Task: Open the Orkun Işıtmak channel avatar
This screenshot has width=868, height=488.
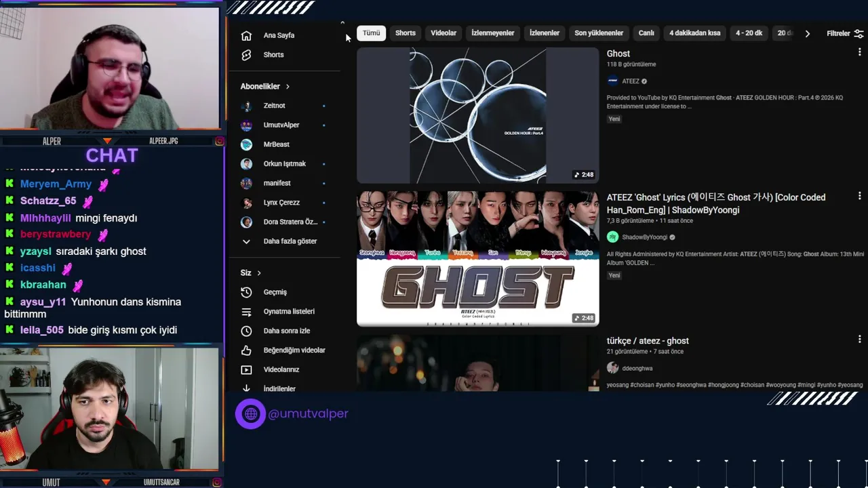Action: tap(247, 164)
